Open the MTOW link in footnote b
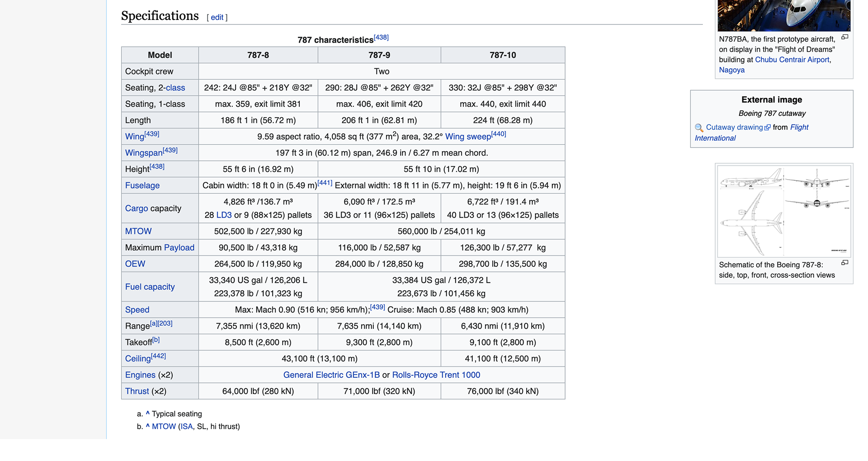The width and height of the screenshot is (868, 461). point(164,427)
